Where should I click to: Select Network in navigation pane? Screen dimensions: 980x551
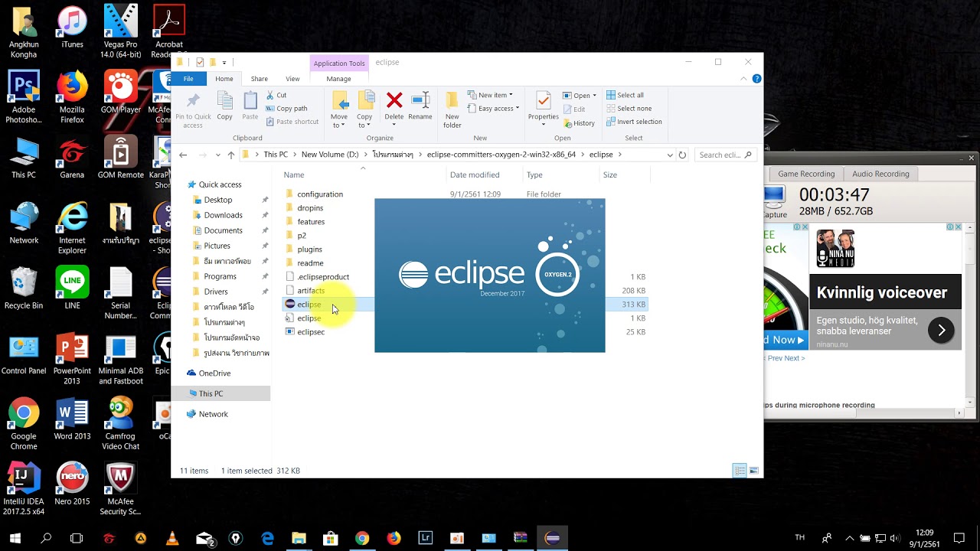click(213, 414)
